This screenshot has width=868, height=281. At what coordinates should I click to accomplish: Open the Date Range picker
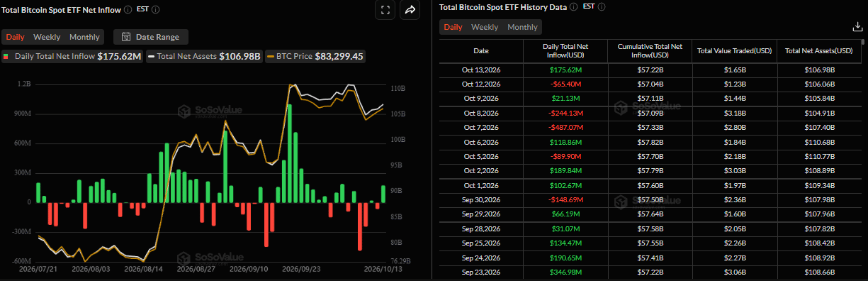click(150, 37)
